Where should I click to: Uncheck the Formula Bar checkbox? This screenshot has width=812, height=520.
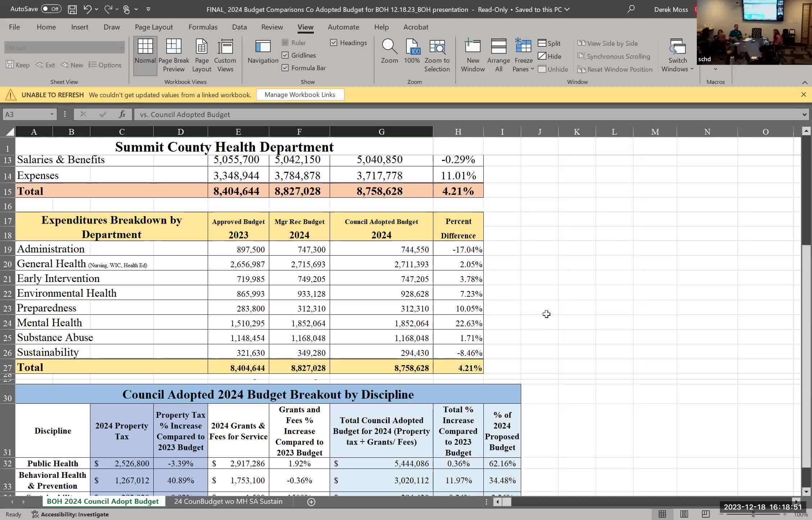coord(285,68)
